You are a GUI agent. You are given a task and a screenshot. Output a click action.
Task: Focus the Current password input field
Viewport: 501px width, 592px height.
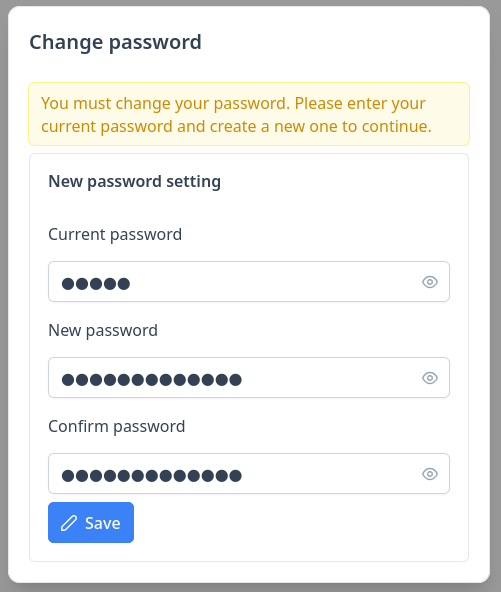(249, 282)
